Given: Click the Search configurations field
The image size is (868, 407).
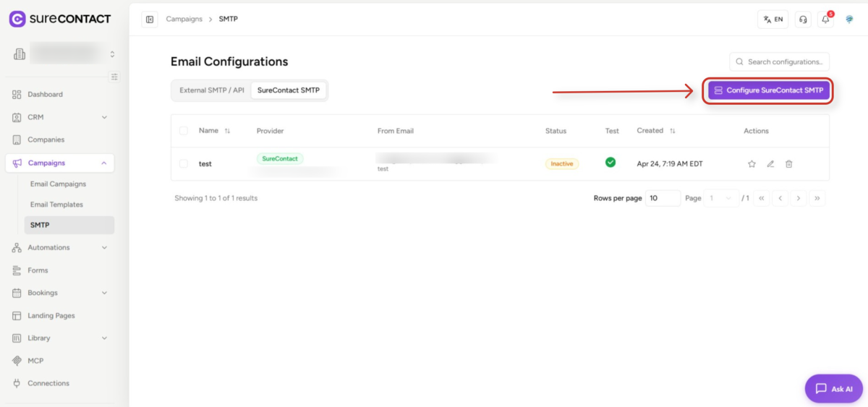Looking at the screenshot, I should coord(780,61).
